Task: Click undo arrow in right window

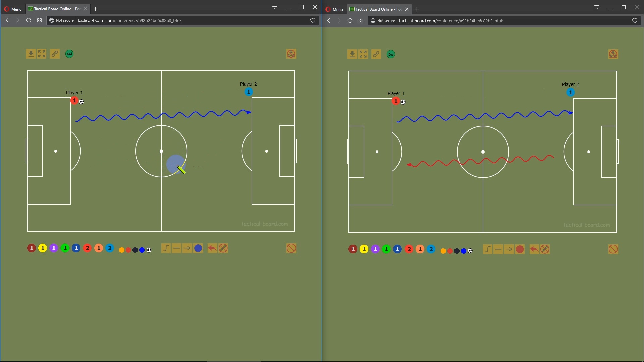Action: point(534,249)
